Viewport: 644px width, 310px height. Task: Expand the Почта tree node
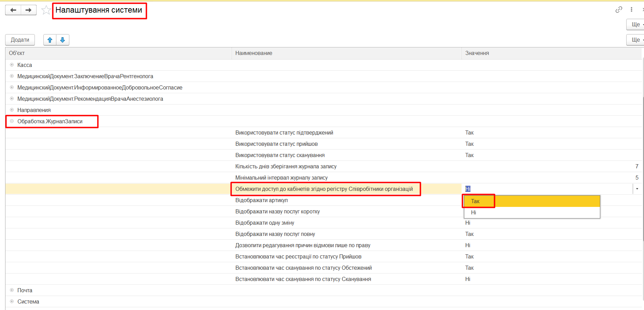12,290
